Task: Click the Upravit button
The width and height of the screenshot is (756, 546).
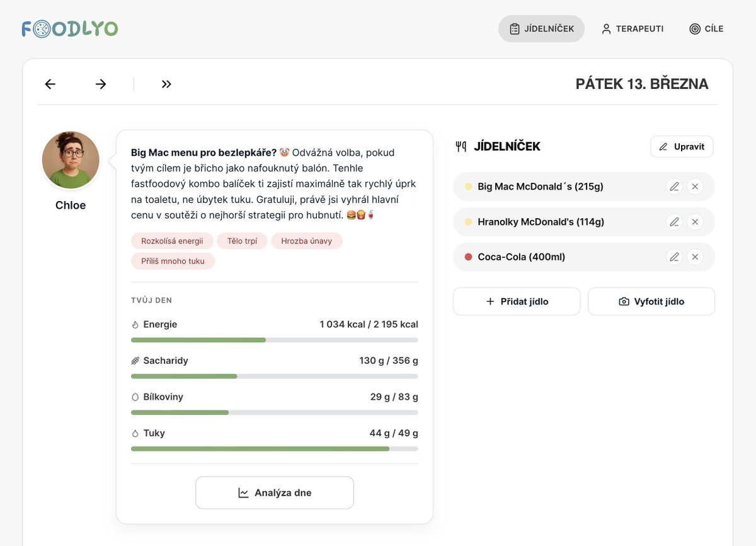Action: [x=682, y=146]
